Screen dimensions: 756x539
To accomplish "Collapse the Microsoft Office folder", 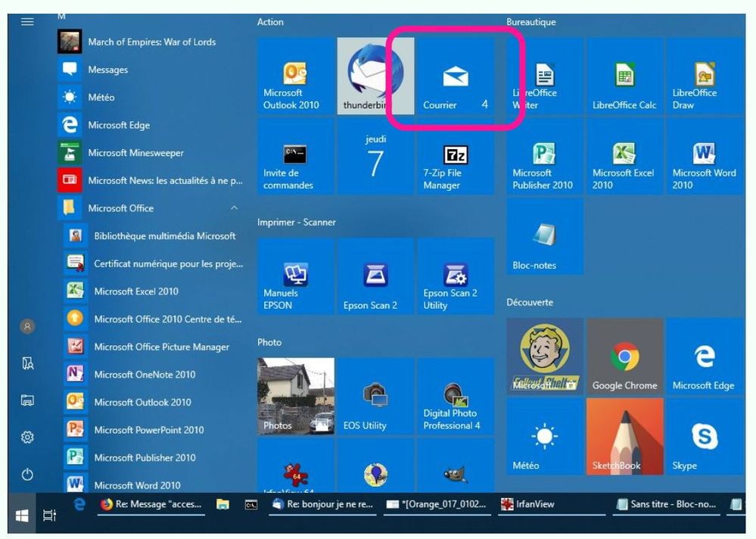I will (152, 208).
